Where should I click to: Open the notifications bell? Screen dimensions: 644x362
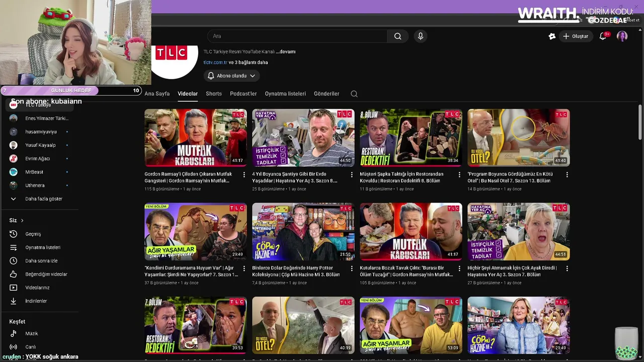pos(603,36)
